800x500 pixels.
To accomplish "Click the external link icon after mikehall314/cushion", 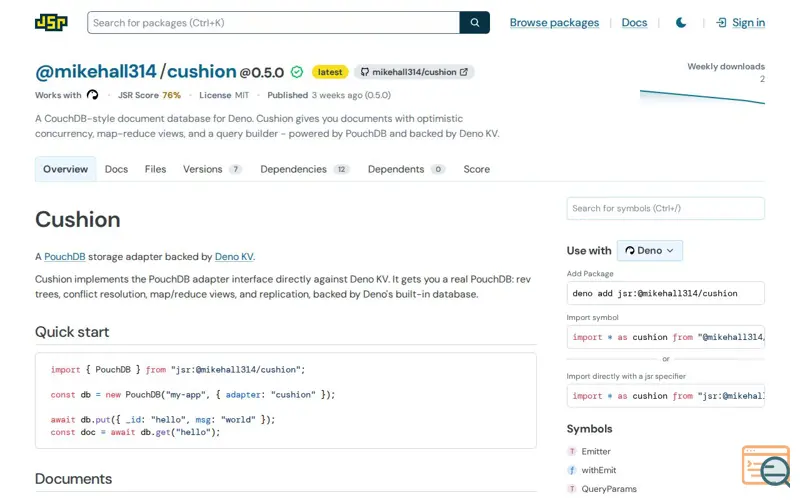I will tap(463, 72).
